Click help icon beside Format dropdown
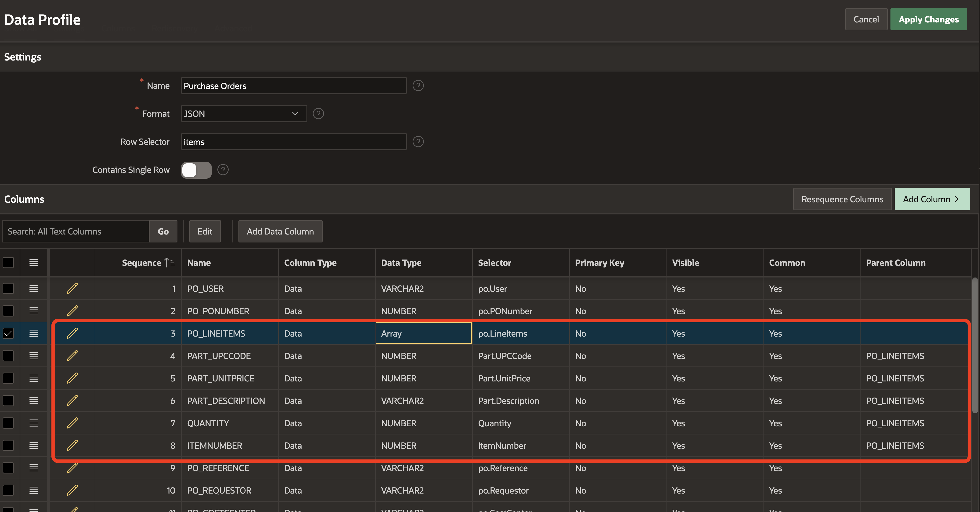 click(x=318, y=114)
